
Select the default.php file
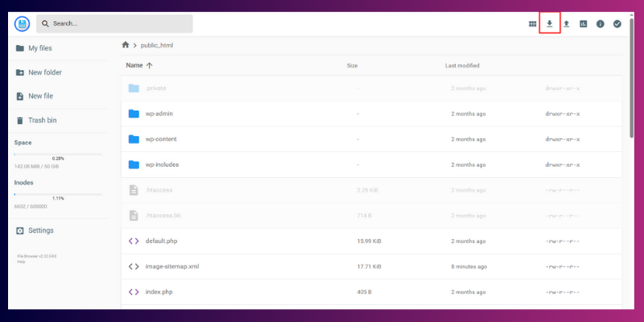tap(371, 241)
